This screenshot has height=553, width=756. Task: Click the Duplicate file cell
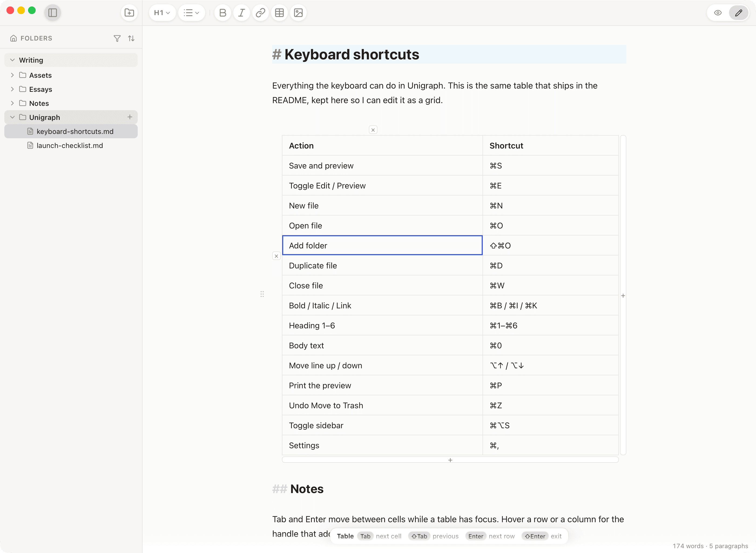pos(383,265)
